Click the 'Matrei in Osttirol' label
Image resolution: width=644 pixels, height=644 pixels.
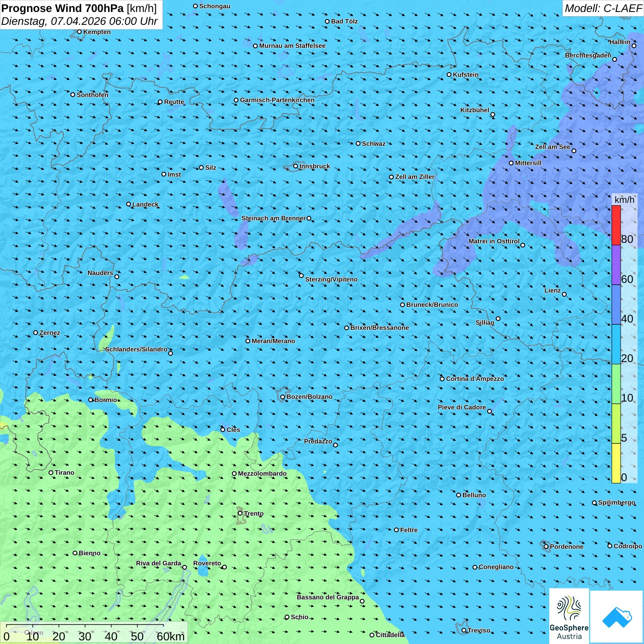[x=494, y=241]
